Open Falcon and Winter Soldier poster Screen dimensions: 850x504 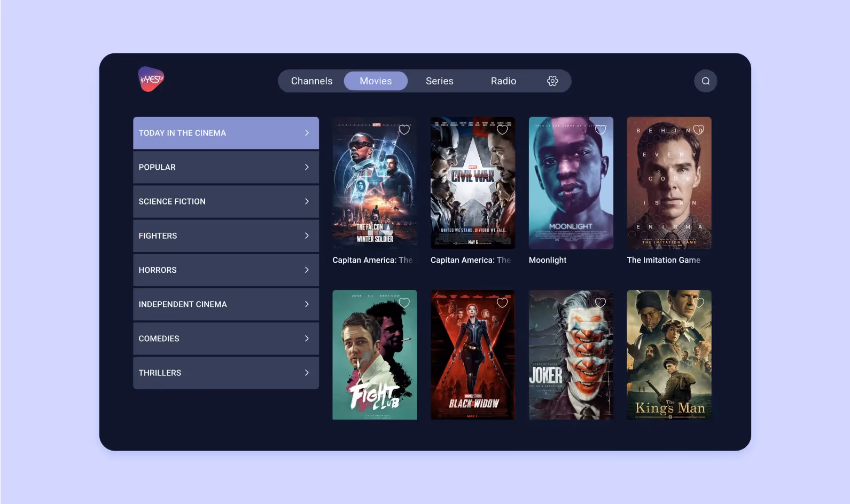[x=375, y=183]
